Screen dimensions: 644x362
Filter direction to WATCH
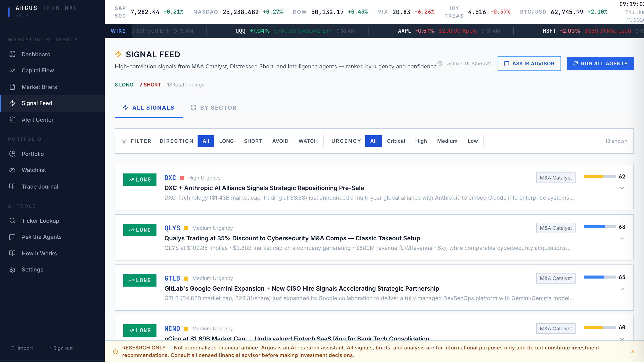[x=308, y=141]
